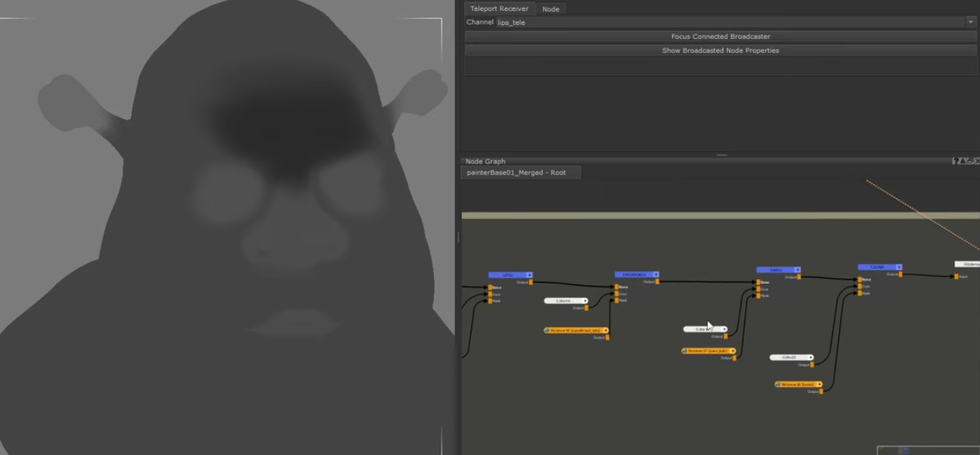The image size is (980, 455).
Task: Click the Output port of LIPS2 node
Action: coord(531,282)
